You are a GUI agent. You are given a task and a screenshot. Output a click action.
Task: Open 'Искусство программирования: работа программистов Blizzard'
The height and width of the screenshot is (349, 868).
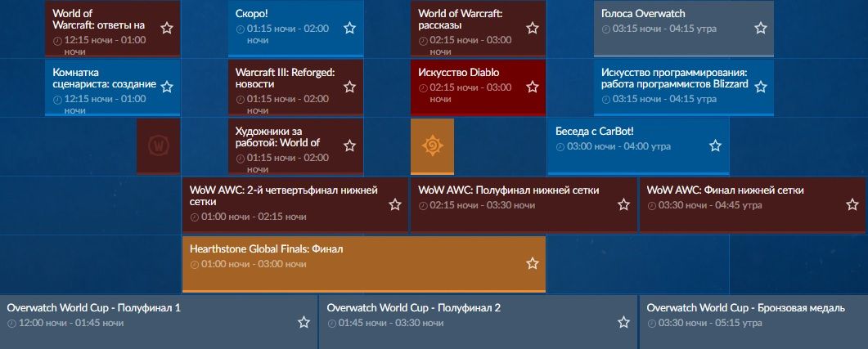[x=684, y=87]
